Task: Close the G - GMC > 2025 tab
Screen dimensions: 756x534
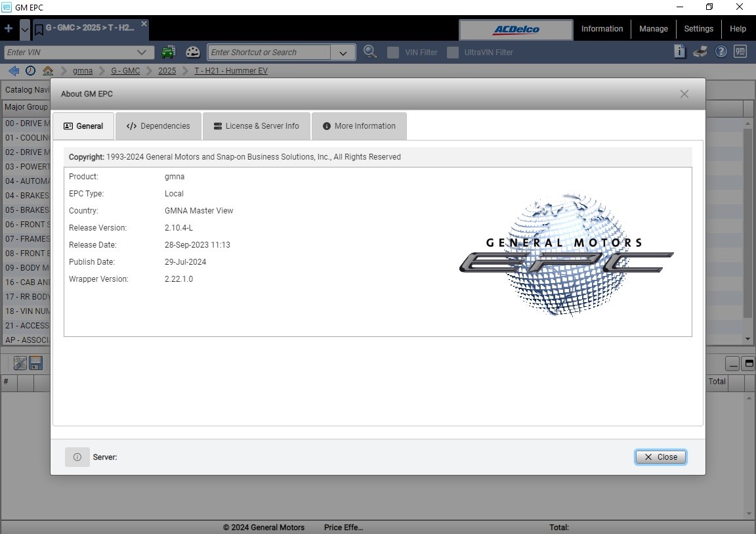Action: pos(144,24)
